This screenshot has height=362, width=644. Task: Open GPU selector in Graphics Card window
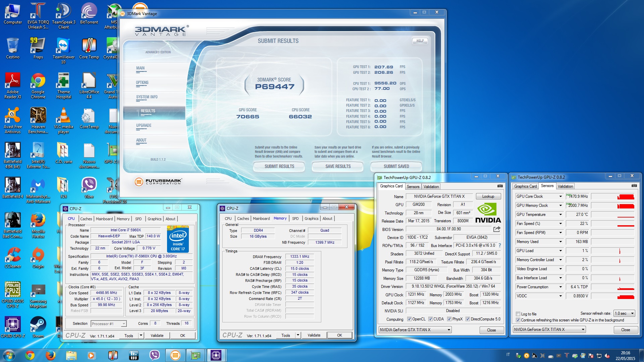click(x=415, y=330)
